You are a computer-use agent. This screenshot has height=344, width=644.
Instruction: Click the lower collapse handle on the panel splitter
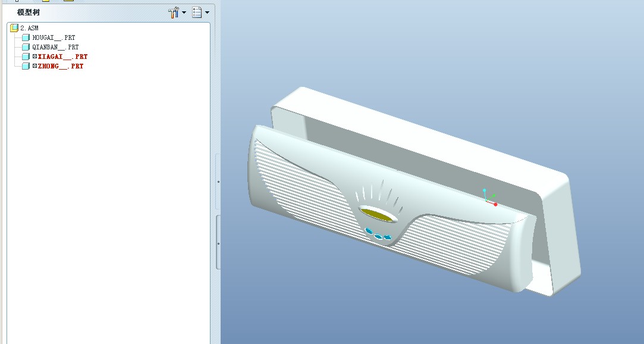(x=218, y=242)
